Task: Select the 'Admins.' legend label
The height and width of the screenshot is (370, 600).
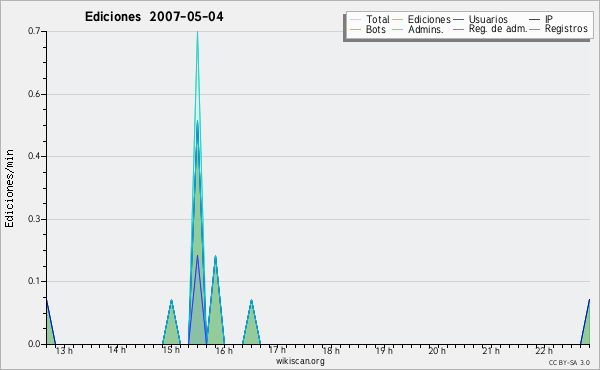Action: pos(426,29)
